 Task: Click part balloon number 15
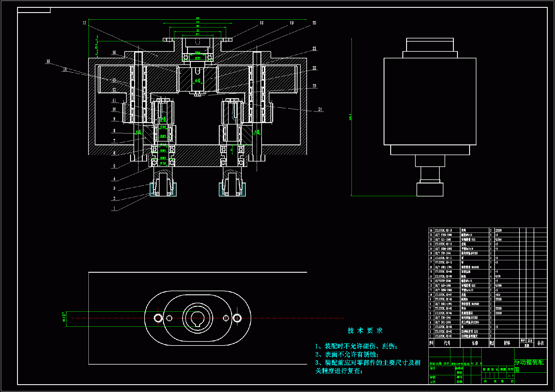(48, 61)
